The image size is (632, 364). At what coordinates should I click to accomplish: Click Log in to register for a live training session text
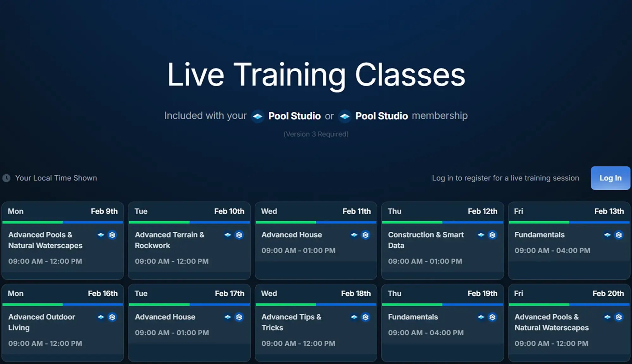tap(506, 178)
